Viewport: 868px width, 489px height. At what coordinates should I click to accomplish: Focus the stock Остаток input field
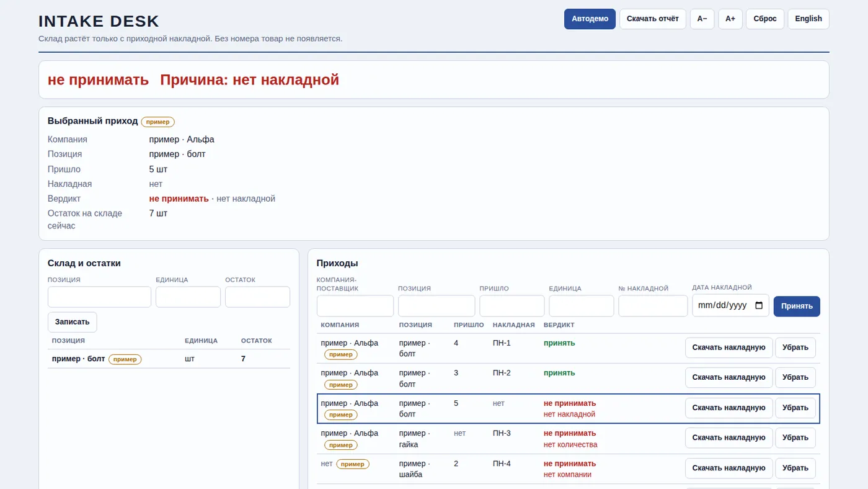257,297
